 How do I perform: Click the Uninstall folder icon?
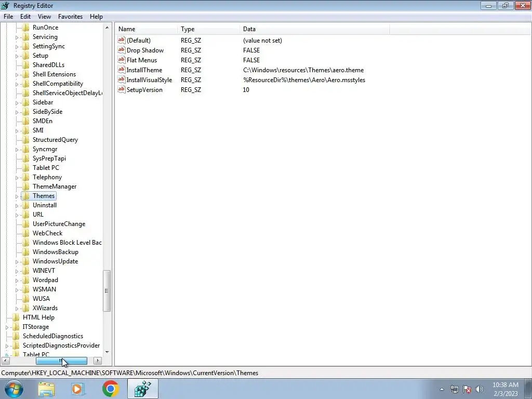(x=26, y=205)
